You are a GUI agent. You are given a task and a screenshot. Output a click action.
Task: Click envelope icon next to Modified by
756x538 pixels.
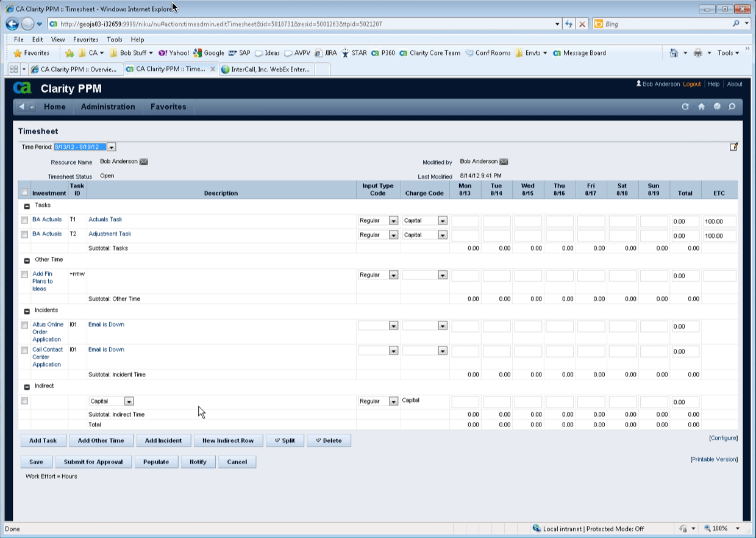(x=504, y=162)
